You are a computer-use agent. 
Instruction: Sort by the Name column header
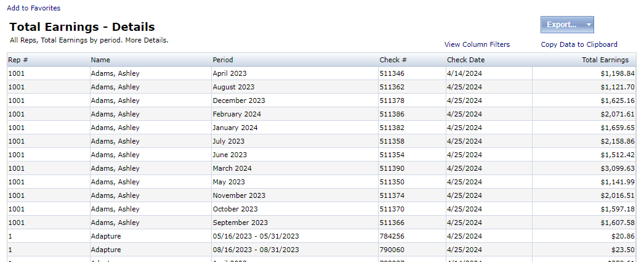tap(100, 60)
